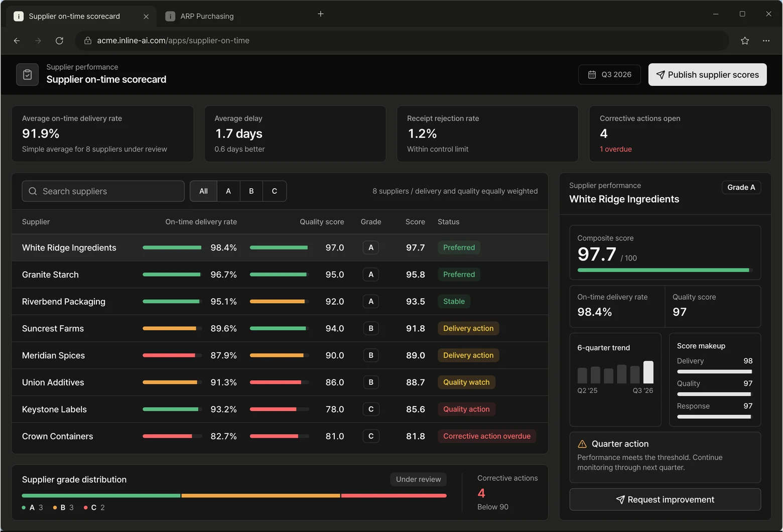
Task: Click the warning icon next to Quarter action
Action: (x=582, y=444)
